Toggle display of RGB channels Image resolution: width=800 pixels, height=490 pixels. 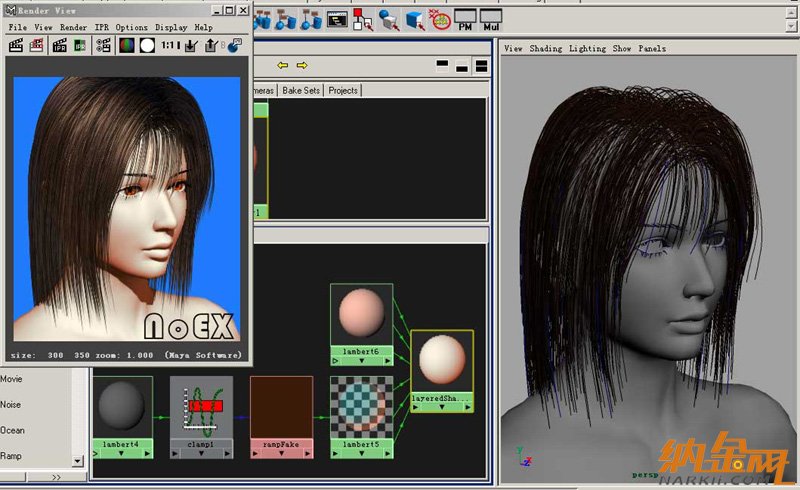127,45
